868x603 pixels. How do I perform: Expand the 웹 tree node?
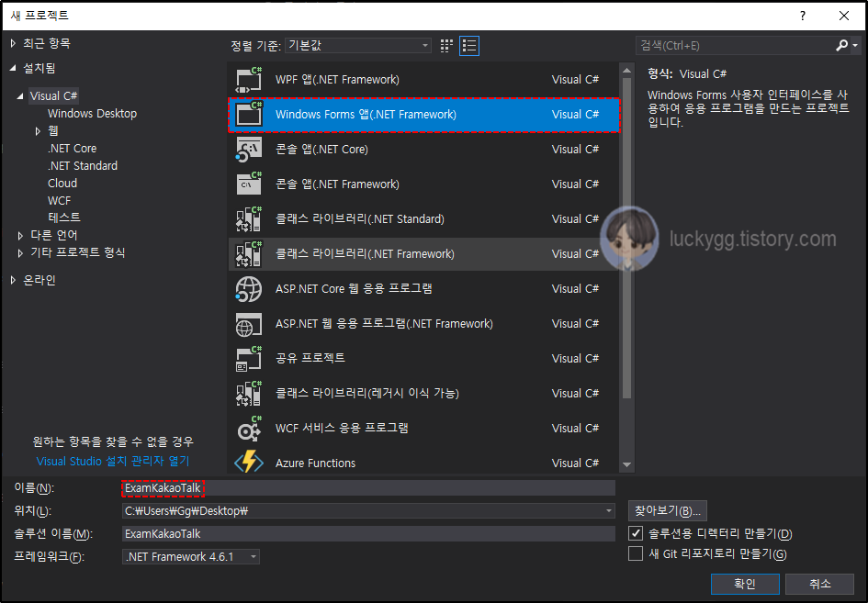coord(38,131)
